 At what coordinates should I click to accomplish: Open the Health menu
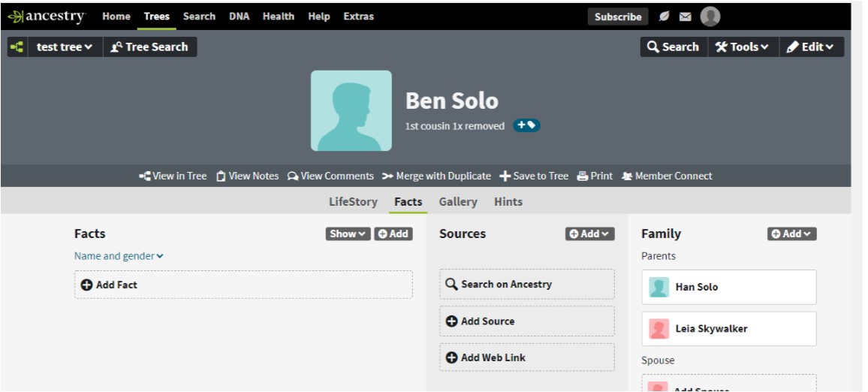[279, 17]
